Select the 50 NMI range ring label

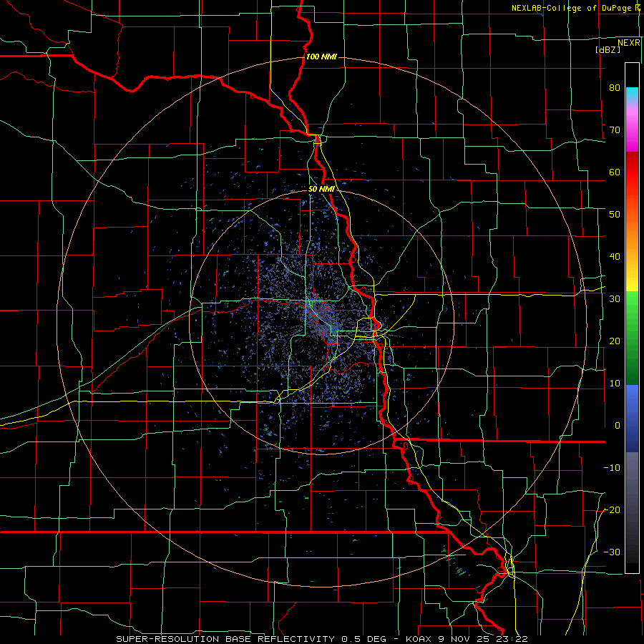point(321,190)
